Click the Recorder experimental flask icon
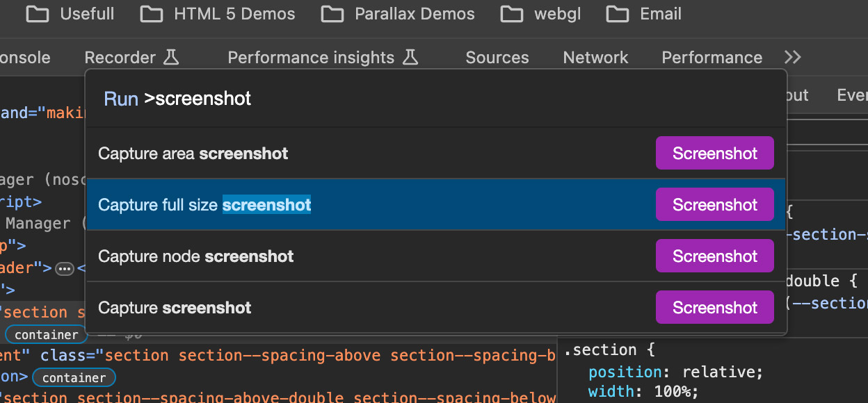 (171, 57)
